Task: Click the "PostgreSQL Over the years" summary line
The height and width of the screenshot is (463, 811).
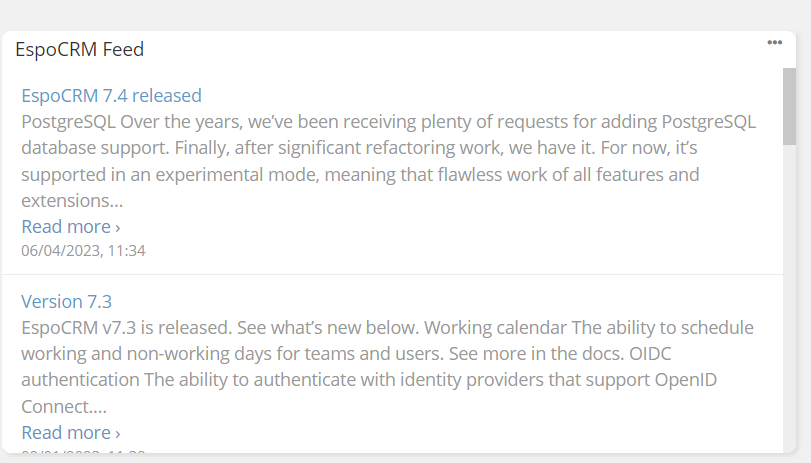Action: [x=388, y=122]
